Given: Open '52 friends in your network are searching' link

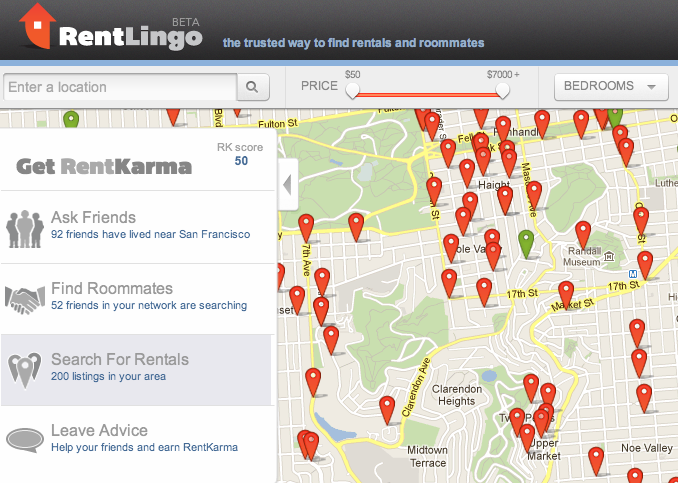Looking at the screenshot, I should (x=149, y=305).
